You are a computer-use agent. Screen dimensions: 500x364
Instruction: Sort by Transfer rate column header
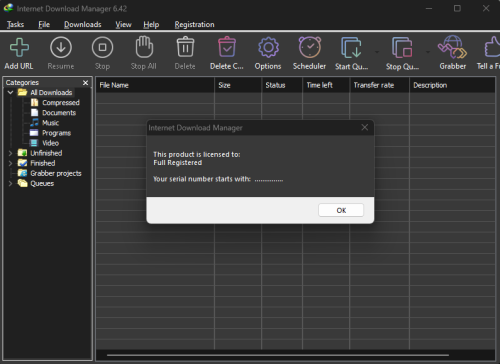(380, 85)
